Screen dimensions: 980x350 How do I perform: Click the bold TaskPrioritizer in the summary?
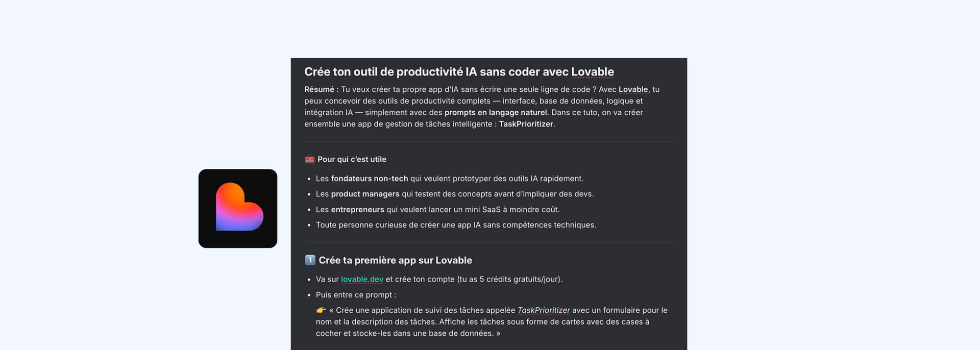[x=526, y=124]
